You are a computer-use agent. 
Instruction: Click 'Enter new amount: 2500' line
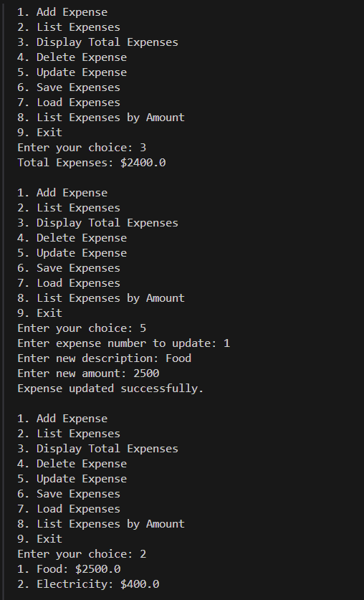88,373
